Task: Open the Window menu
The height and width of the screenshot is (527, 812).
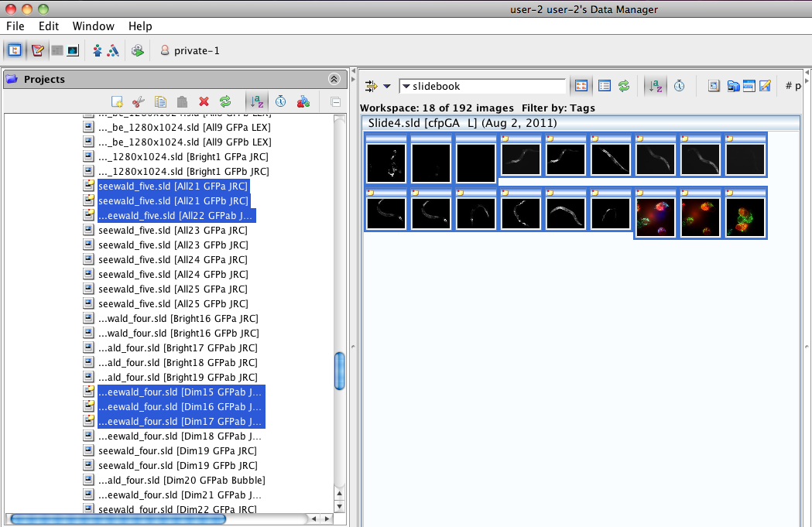Action: click(94, 26)
